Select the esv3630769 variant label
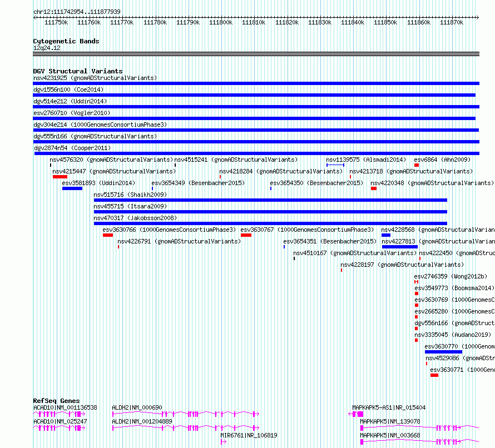 pyautogui.click(x=454, y=300)
